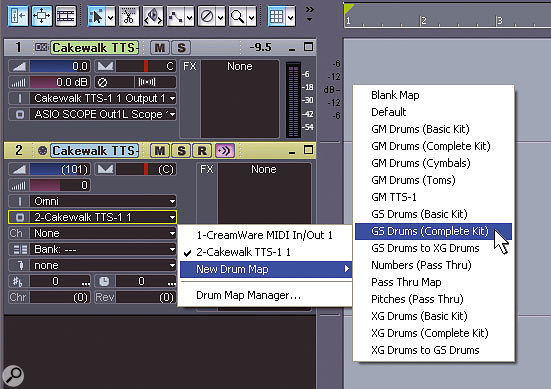
Task: Select the Draw Line envelope tool
Action: coord(176,16)
